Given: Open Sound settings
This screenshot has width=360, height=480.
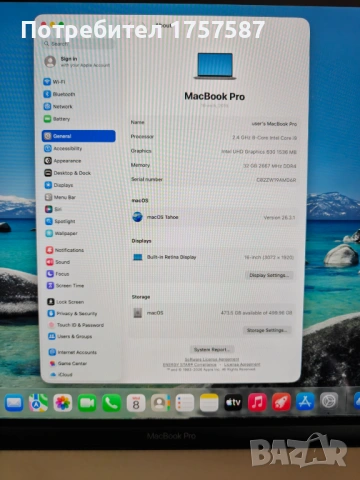Looking at the screenshot, I should 58,262.
